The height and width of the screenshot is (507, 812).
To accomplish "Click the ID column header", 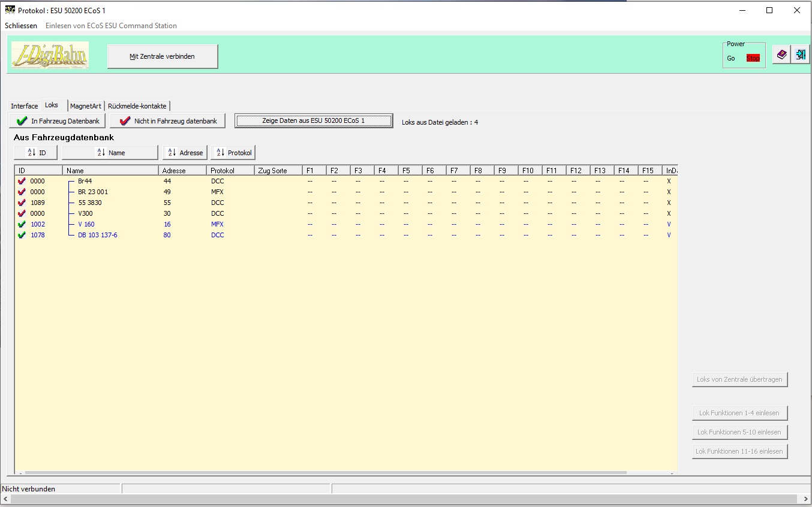I will coord(38,171).
